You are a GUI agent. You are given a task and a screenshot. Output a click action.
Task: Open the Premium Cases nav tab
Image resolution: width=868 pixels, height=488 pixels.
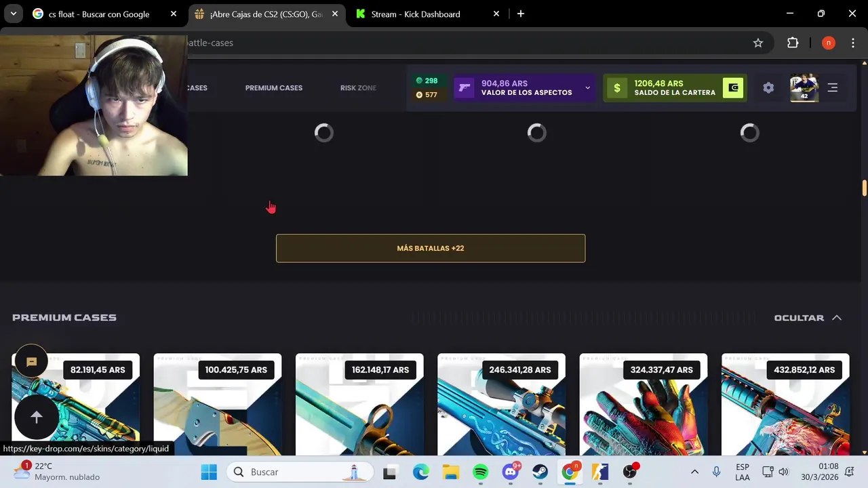point(274,88)
